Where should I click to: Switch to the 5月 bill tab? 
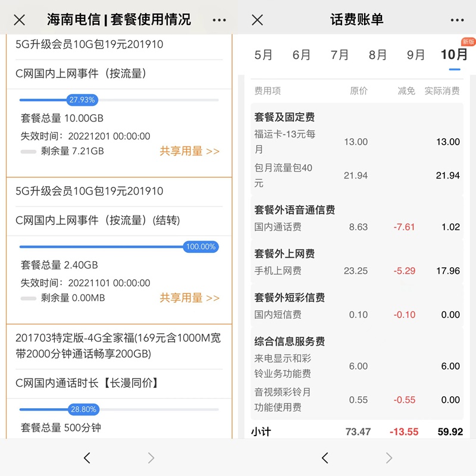click(x=263, y=55)
